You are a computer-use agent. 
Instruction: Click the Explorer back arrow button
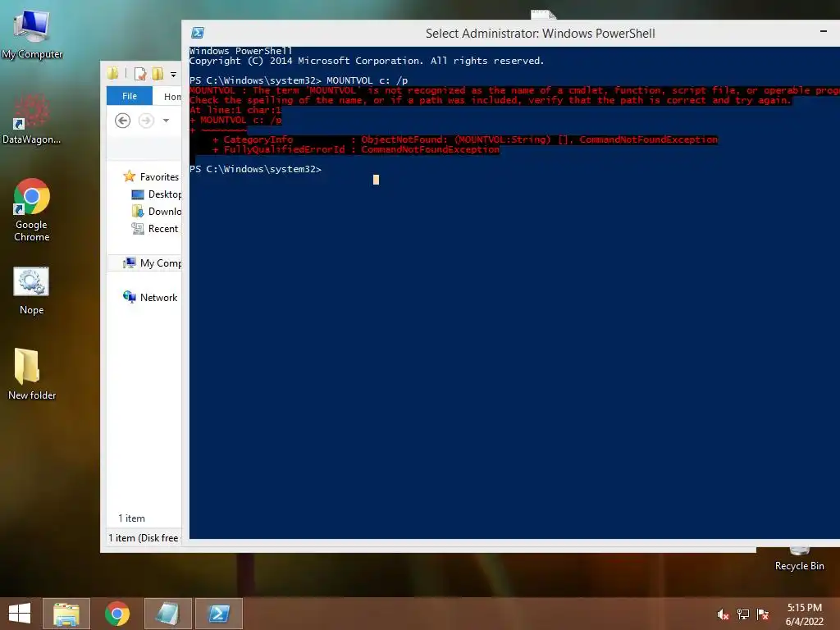pyautogui.click(x=123, y=121)
